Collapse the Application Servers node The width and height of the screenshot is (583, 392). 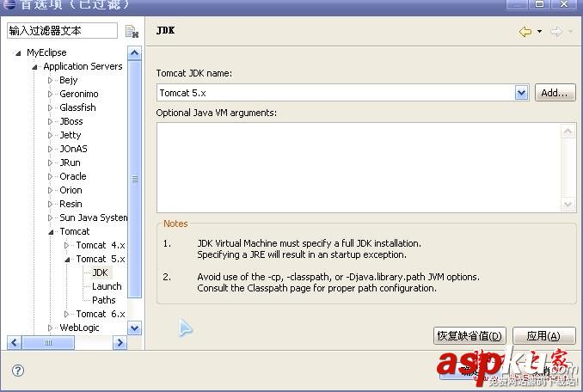34,67
